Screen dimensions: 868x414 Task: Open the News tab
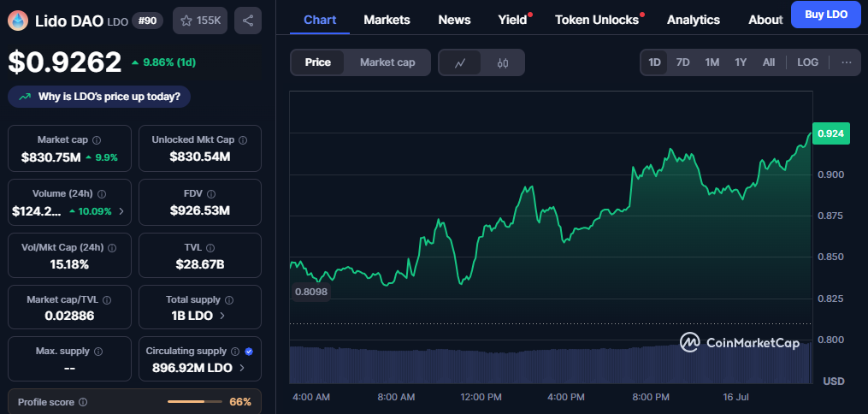click(x=454, y=20)
